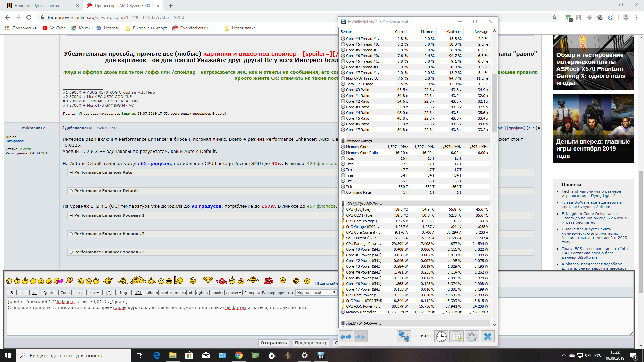Click HWiNFO expand columns arrows button

346,336
